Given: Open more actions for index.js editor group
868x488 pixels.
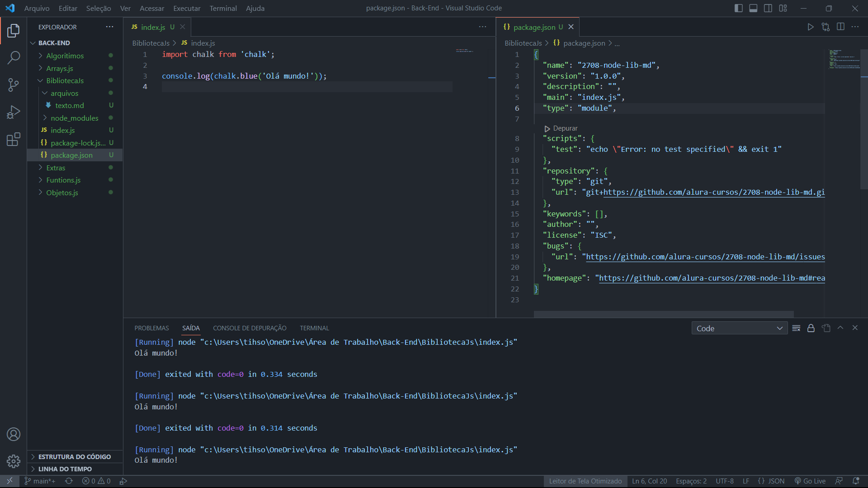Looking at the screenshot, I should click(x=483, y=27).
